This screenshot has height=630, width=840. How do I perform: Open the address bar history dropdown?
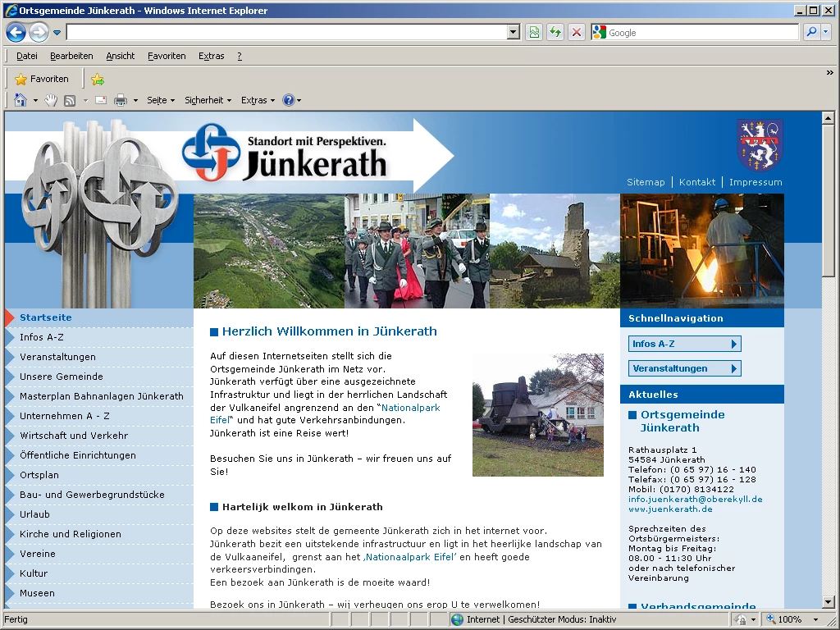[x=514, y=32]
